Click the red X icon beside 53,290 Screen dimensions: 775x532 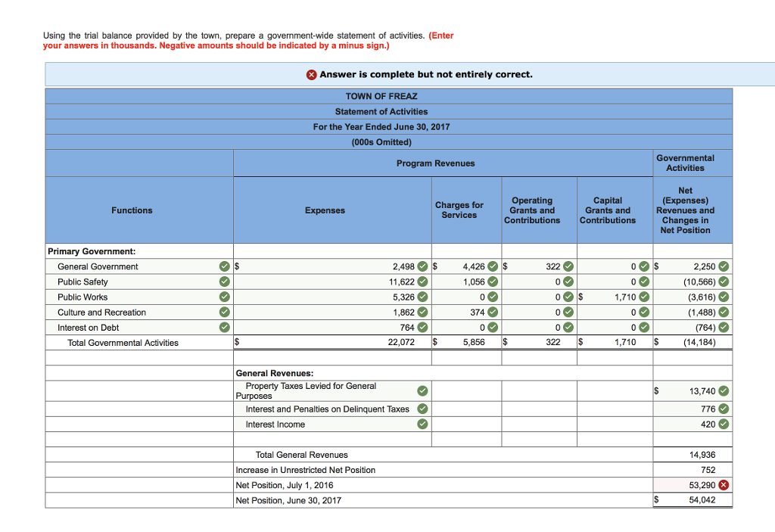[x=723, y=485]
